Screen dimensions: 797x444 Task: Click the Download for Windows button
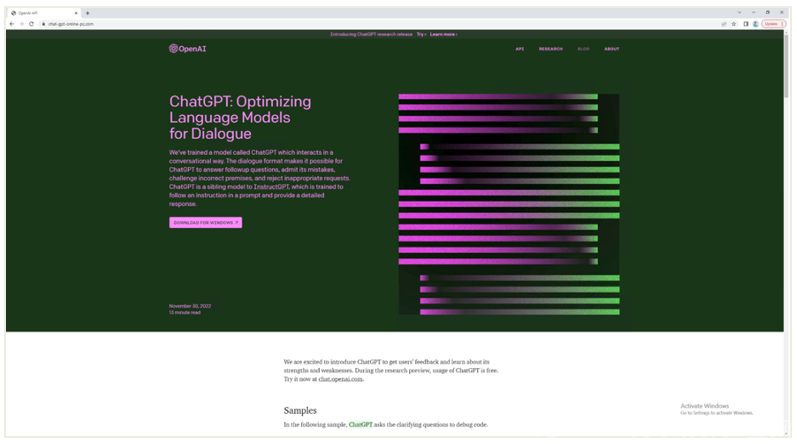point(205,223)
